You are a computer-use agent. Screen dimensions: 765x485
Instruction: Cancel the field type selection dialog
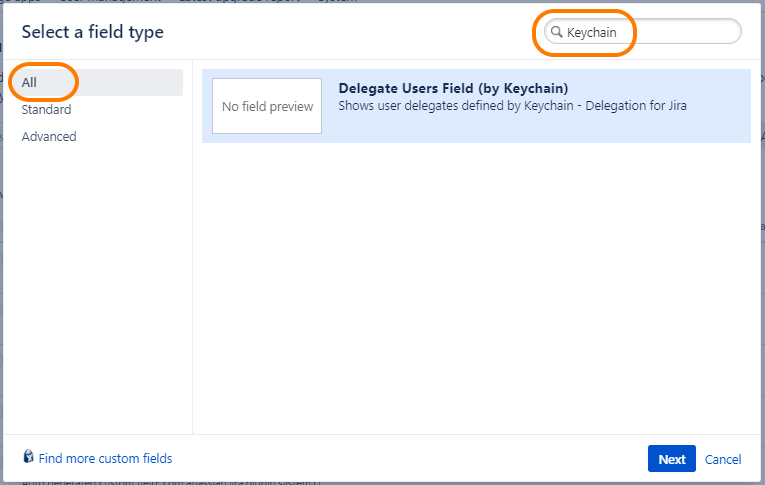pyautogui.click(x=723, y=459)
